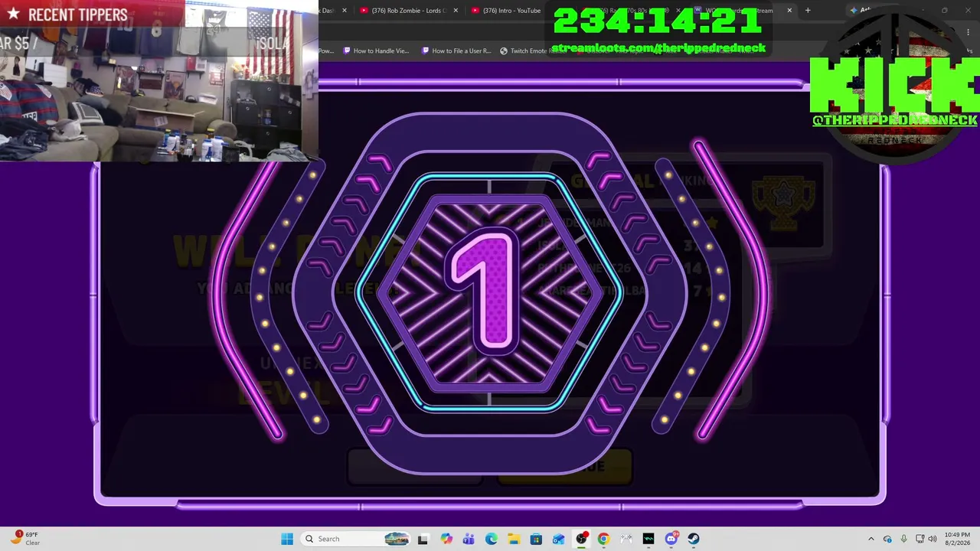This screenshot has height=551, width=980.
Task: Open Task View from the taskbar
Action: pos(423,539)
